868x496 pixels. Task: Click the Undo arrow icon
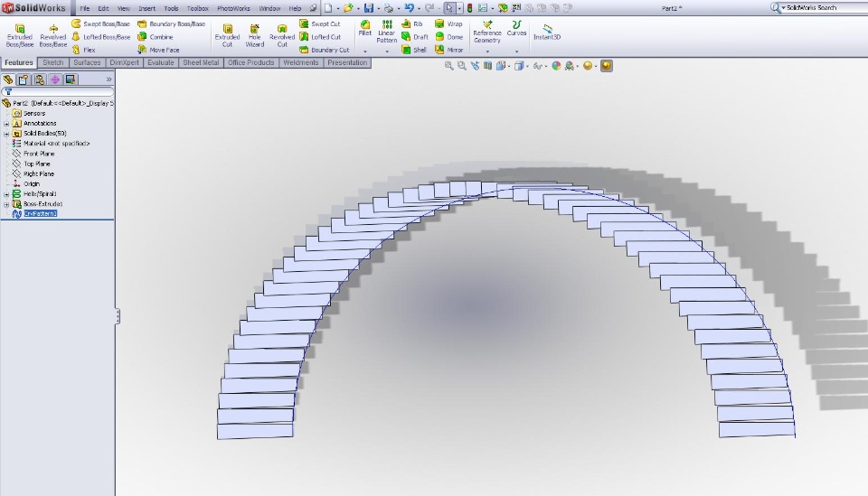coord(409,8)
